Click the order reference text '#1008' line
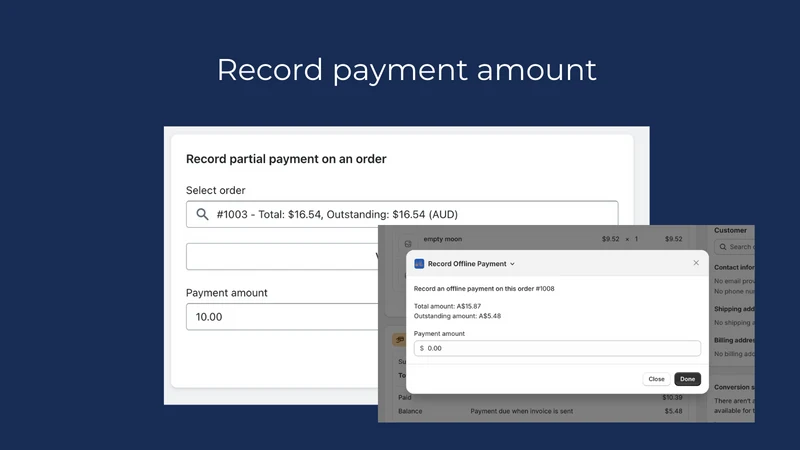 coord(484,289)
